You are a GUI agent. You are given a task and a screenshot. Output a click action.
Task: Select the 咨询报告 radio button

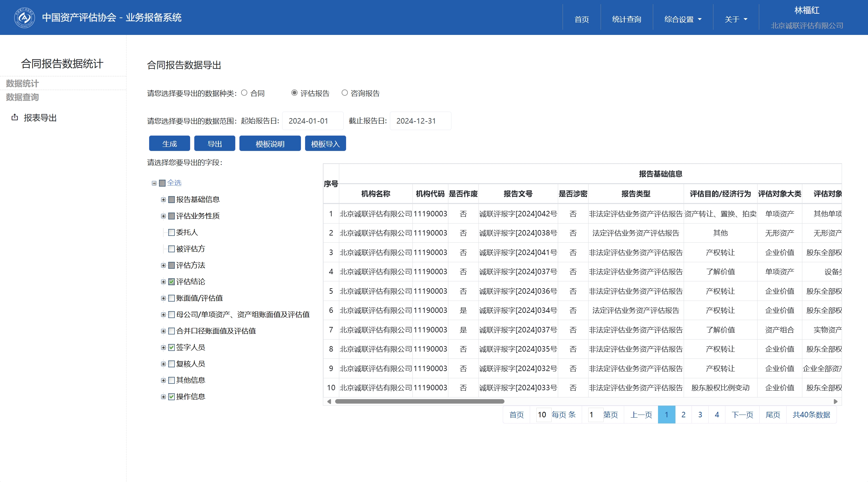(345, 93)
